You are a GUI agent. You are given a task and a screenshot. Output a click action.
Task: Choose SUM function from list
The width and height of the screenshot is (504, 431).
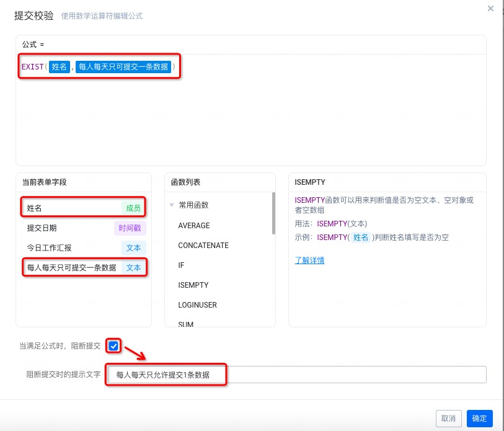point(186,324)
